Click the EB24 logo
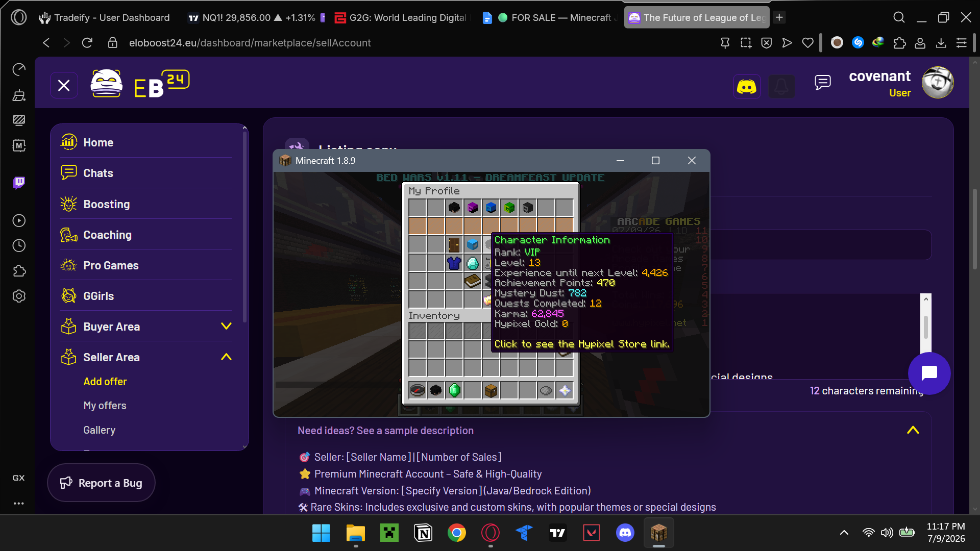980x551 pixels. [139, 84]
